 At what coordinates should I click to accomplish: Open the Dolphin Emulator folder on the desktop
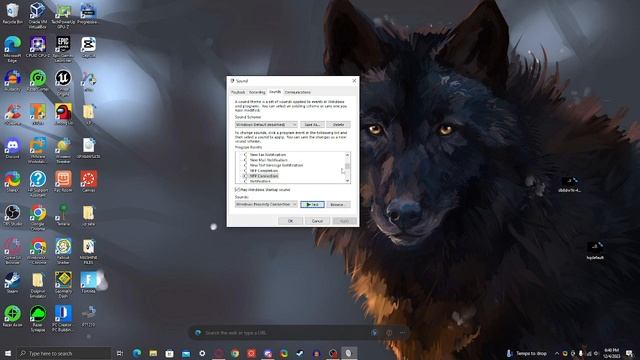[x=38, y=285]
